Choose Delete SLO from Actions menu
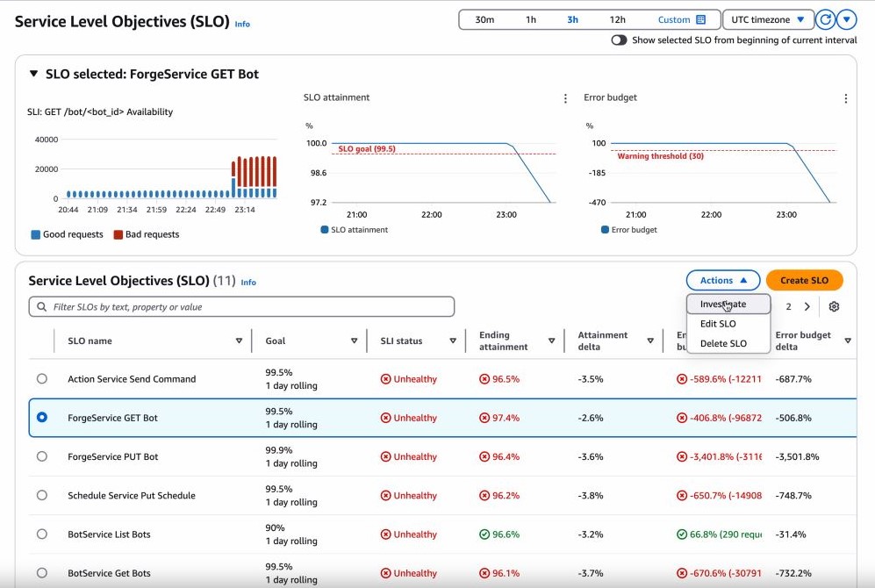This screenshot has width=875, height=588. (x=723, y=343)
